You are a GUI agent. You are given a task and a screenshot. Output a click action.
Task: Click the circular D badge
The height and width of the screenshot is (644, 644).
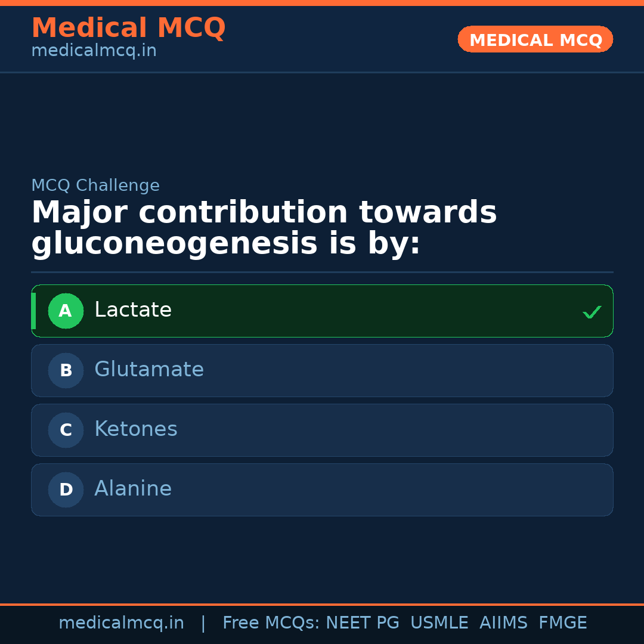pos(66,490)
